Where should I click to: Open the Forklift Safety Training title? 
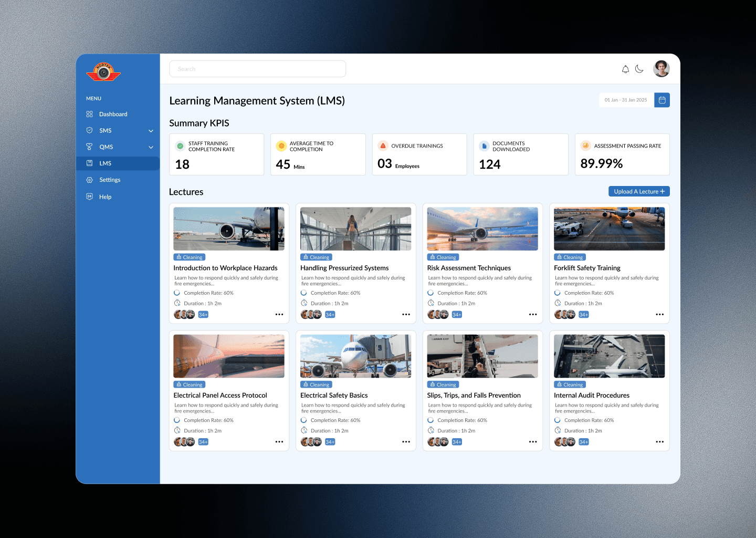[587, 268]
